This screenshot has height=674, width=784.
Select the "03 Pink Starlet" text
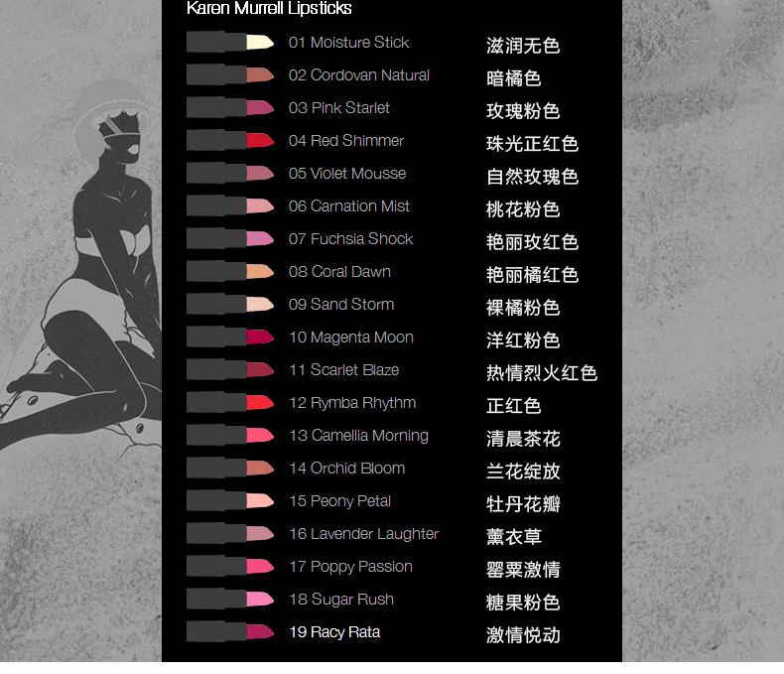point(338,108)
